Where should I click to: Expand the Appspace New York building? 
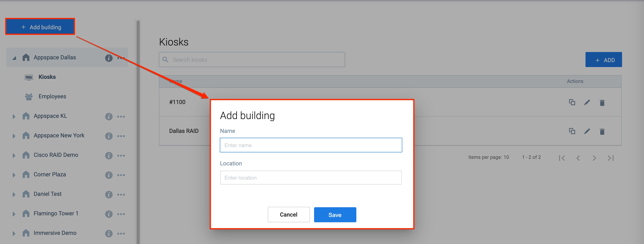(x=14, y=136)
